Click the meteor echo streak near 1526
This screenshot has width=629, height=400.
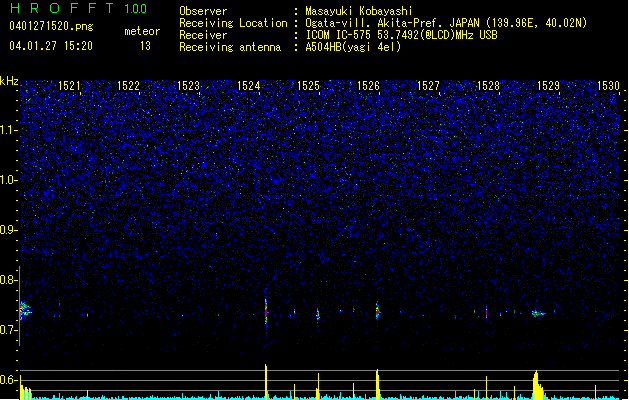377,311
